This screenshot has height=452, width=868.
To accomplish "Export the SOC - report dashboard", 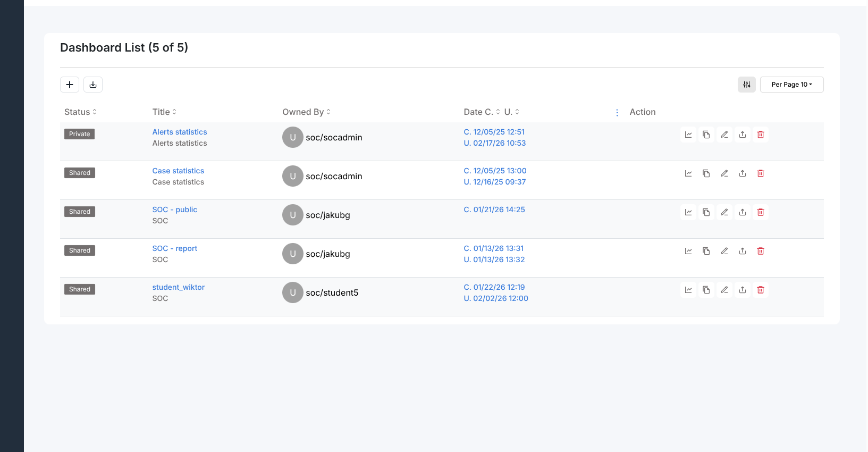I will [743, 251].
